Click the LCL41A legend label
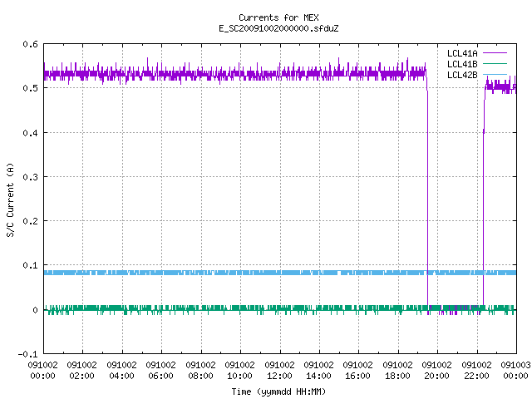 (462, 53)
